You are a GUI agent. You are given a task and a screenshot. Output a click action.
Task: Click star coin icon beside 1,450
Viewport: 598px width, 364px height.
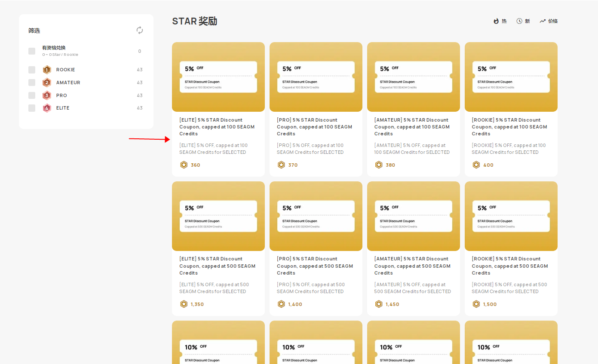pos(379,304)
